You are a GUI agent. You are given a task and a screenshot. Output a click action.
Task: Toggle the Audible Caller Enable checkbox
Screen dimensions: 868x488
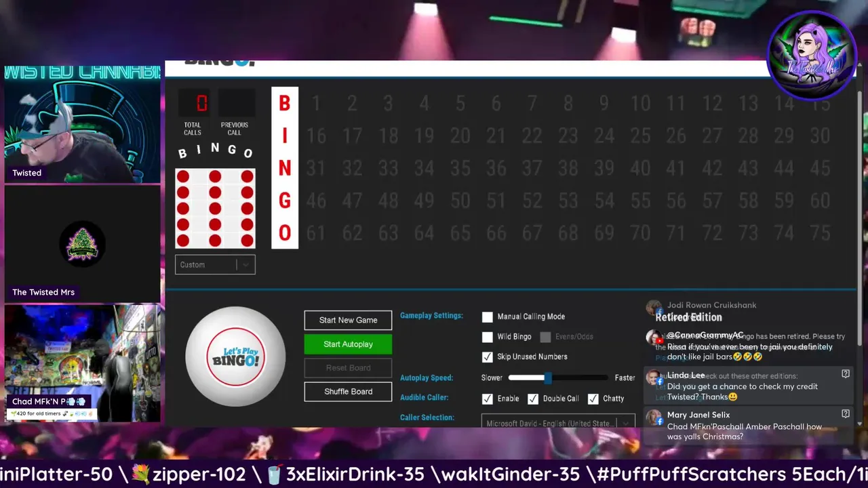(487, 399)
